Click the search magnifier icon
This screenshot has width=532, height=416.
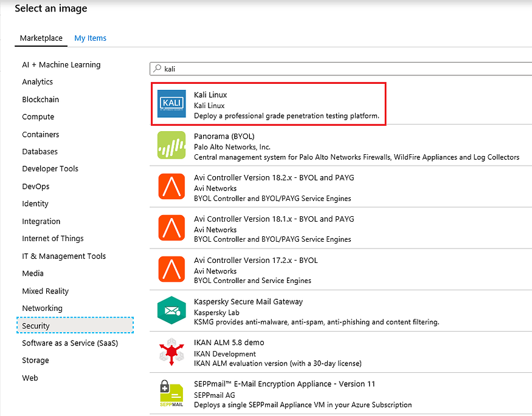point(158,69)
